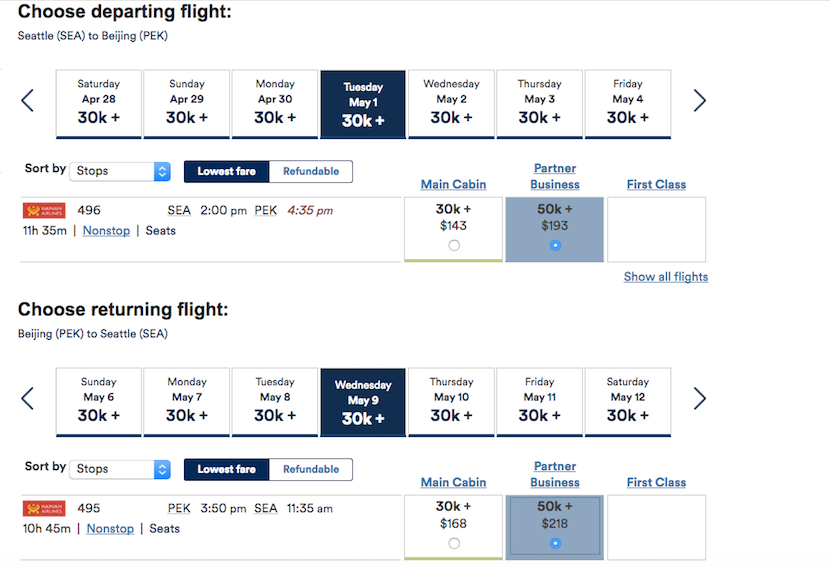This screenshot has width=830, height=566.
Task: Click Hainan Airlines logo on flight 496
Action: (x=44, y=211)
